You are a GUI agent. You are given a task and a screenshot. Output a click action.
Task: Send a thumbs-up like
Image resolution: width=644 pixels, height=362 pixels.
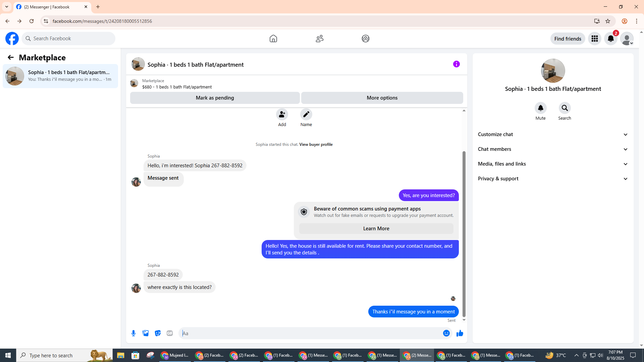[x=460, y=333]
